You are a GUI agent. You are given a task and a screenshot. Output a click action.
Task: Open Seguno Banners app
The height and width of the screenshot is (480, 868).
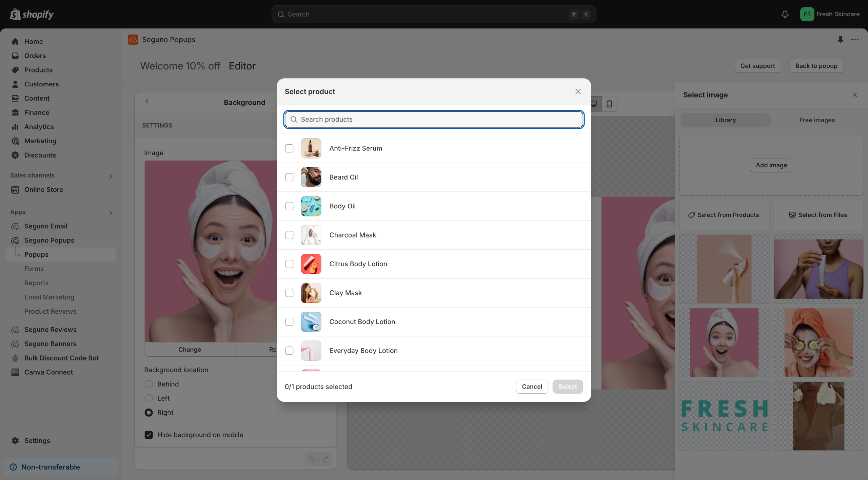tap(50, 344)
